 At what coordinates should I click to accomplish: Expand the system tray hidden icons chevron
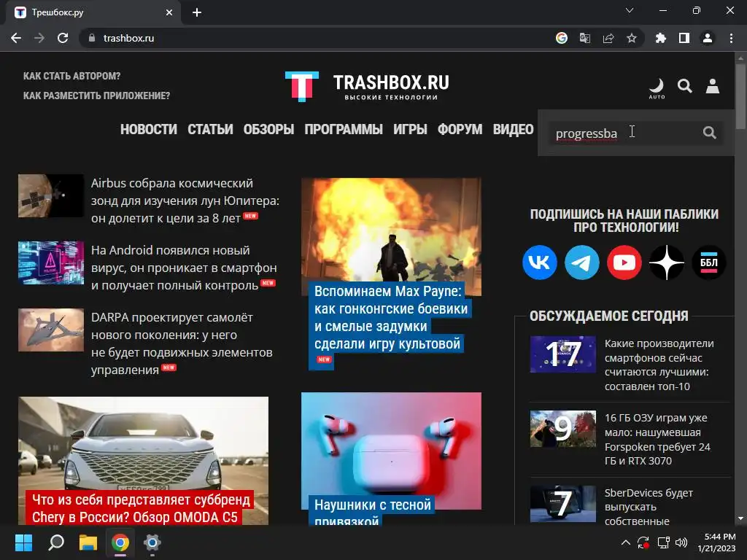(625, 542)
